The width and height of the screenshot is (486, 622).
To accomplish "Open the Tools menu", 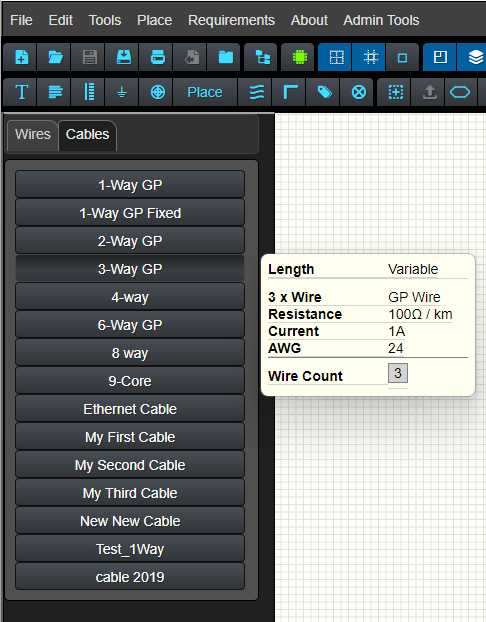I will coord(105,20).
